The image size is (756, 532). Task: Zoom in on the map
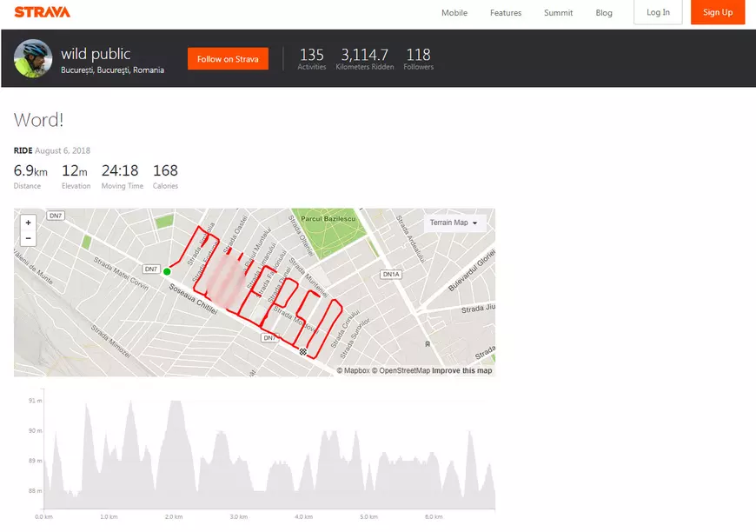pyautogui.click(x=28, y=223)
